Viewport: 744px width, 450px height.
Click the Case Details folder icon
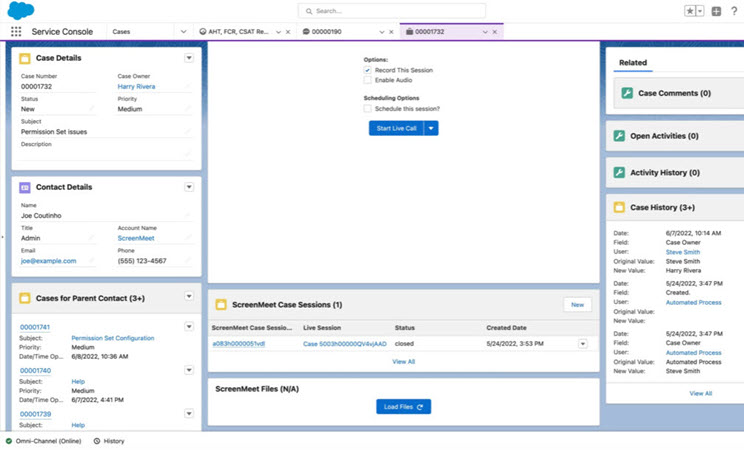pos(25,58)
